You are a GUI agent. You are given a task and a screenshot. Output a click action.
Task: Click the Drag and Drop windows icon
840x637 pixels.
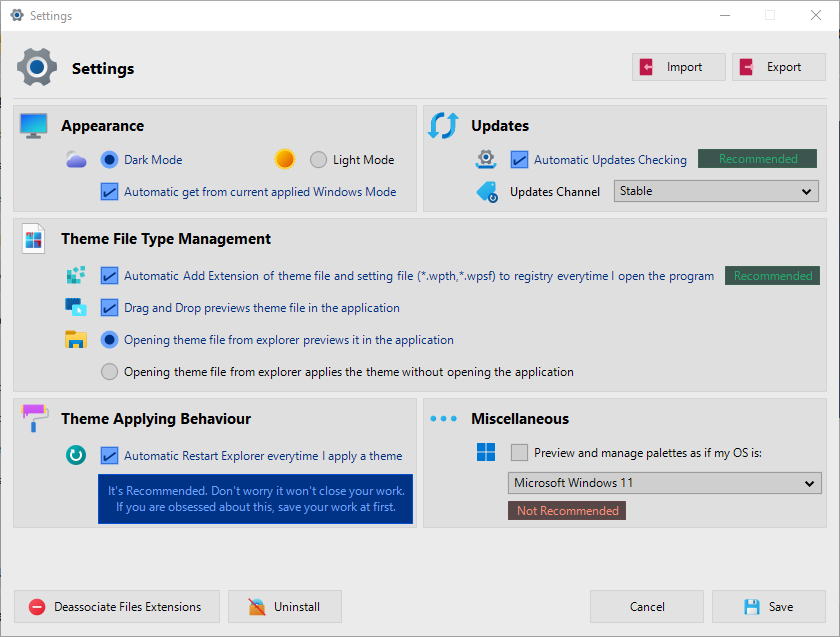click(76, 308)
